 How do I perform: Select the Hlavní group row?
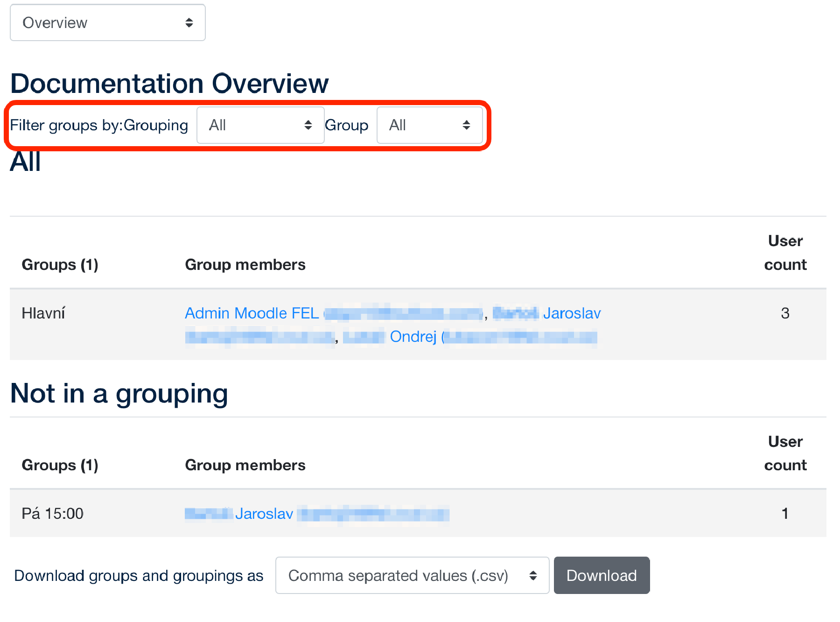pos(44,313)
